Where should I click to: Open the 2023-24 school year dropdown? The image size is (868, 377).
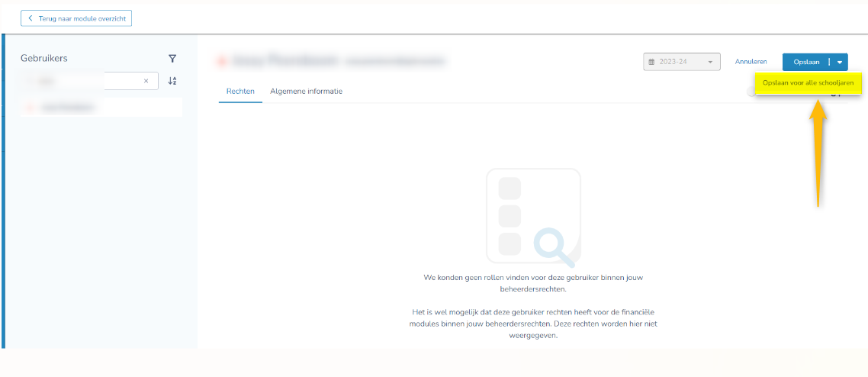681,62
